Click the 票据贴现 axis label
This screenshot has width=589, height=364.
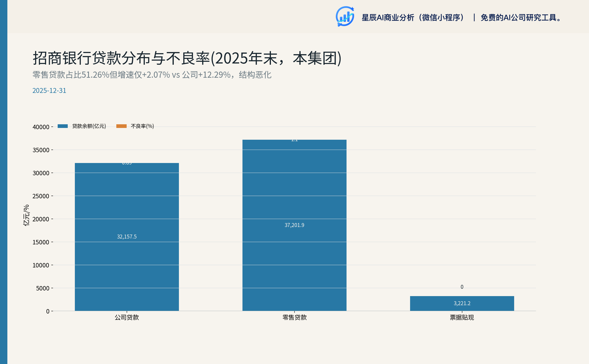(x=462, y=317)
